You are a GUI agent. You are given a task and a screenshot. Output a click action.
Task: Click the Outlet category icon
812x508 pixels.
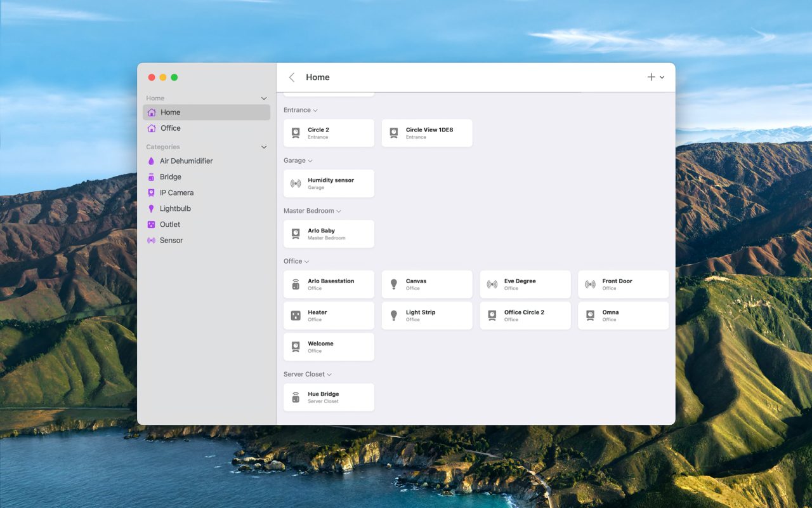click(152, 224)
